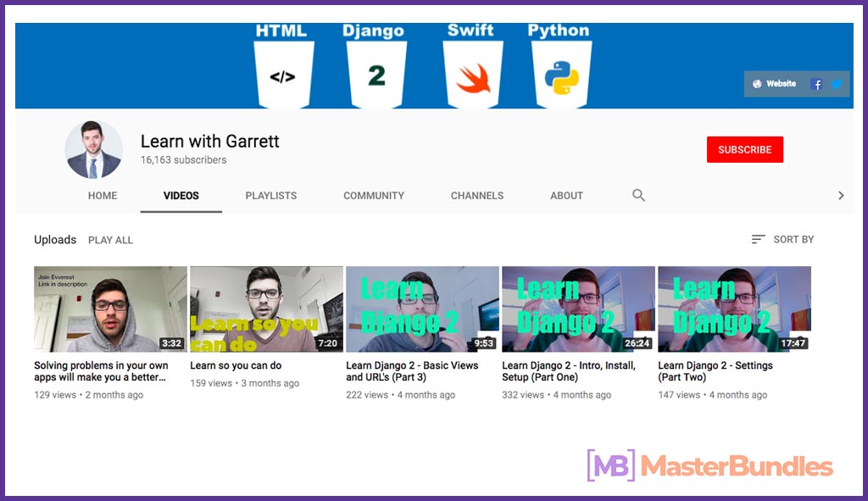Click the '16,163 subscribers' text

[x=183, y=160]
